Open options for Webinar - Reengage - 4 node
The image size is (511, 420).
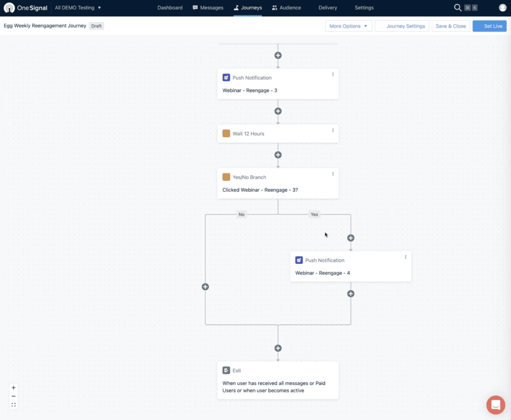pos(406,257)
